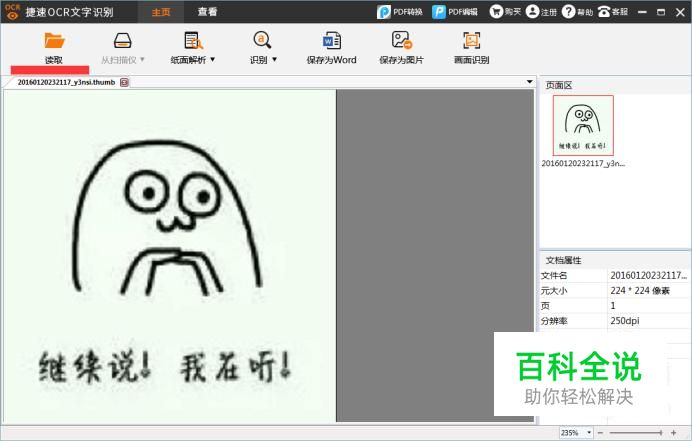Click the 识别 magnifier icon
Viewport: 692px width, 441px height.
pos(262,40)
